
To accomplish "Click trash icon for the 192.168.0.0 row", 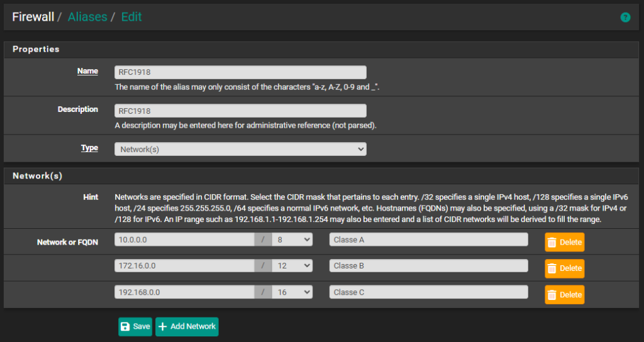I will pos(552,295).
